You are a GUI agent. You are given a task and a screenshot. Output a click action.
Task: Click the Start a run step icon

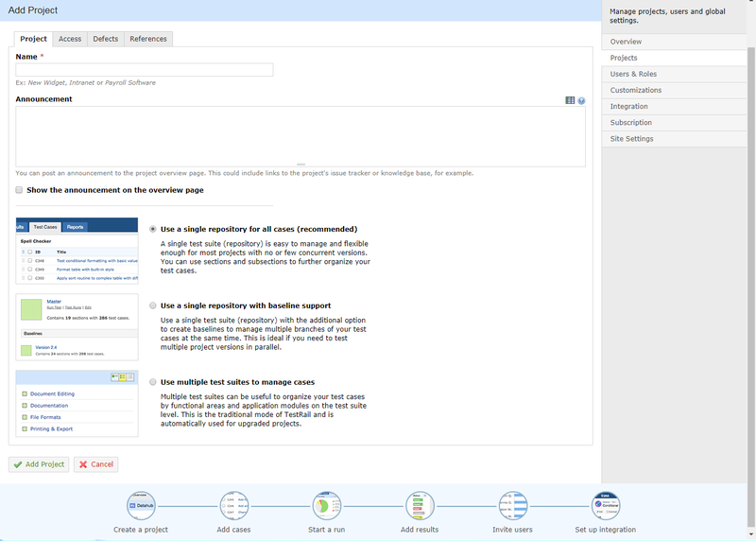(x=327, y=506)
